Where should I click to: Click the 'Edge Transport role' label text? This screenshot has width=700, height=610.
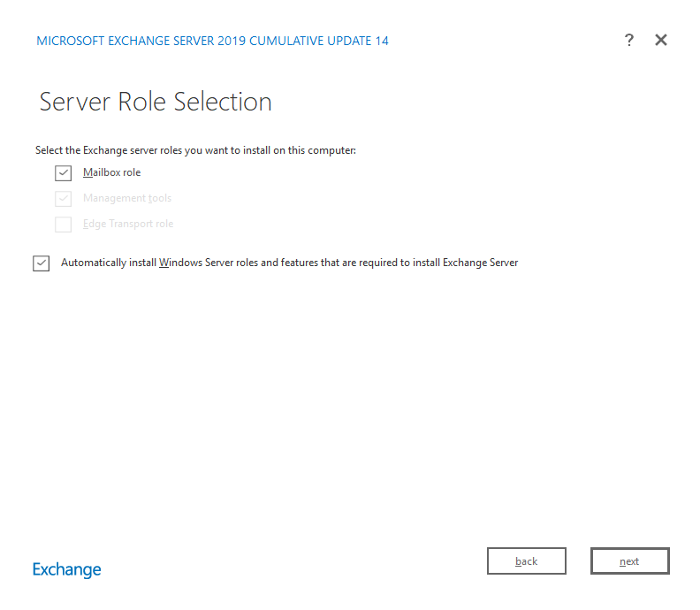[128, 224]
